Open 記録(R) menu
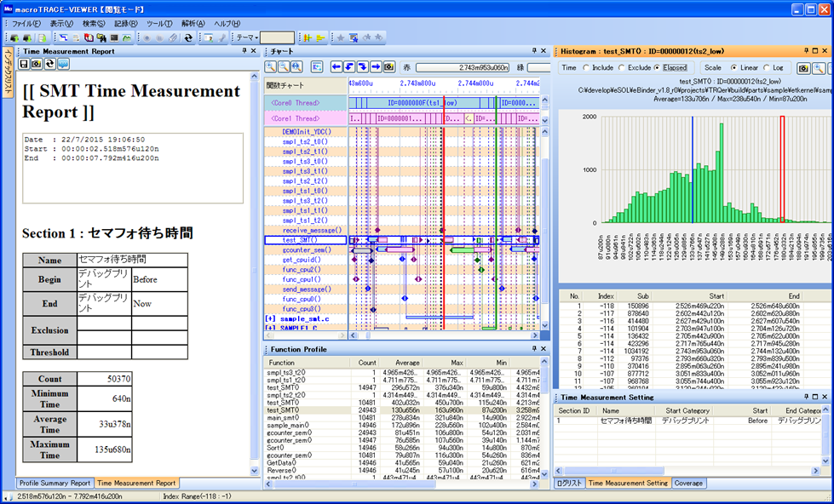The image size is (834, 504). pyautogui.click(x=126, y=23)
